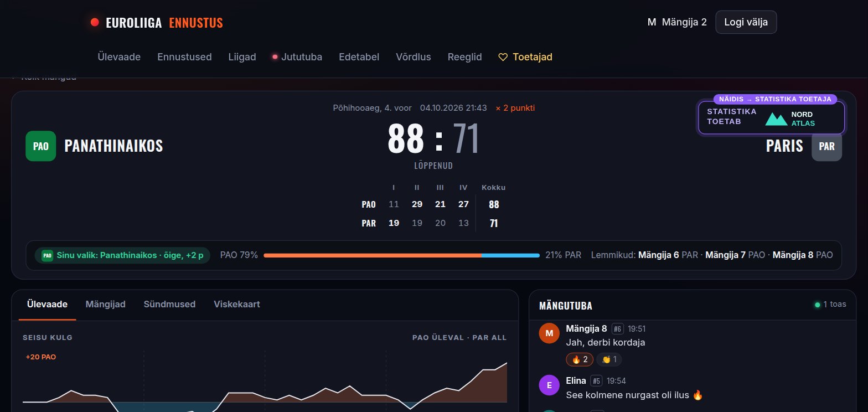Click the green PAO team badge
This screenshot has height=412, width=868.
click(41, 146)
